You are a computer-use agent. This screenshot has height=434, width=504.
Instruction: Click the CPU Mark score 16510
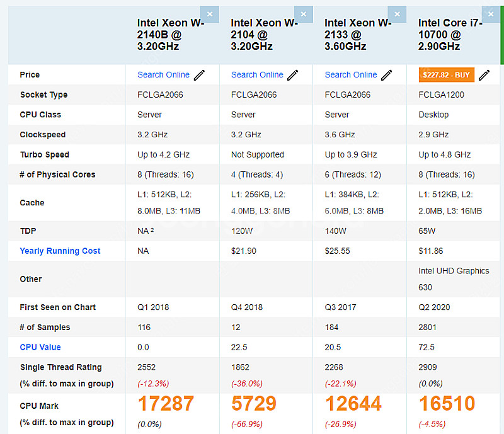point(447,404)
